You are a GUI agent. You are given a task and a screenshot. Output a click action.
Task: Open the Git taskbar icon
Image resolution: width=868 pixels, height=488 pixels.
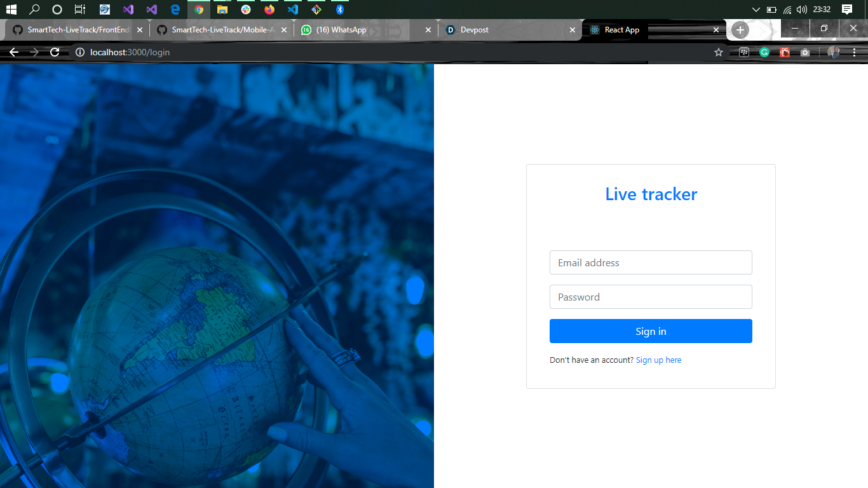point(316,10)
